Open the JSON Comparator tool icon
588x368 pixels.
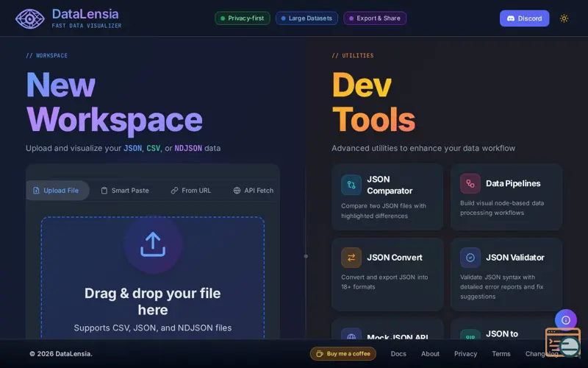[x=351, y=185]
